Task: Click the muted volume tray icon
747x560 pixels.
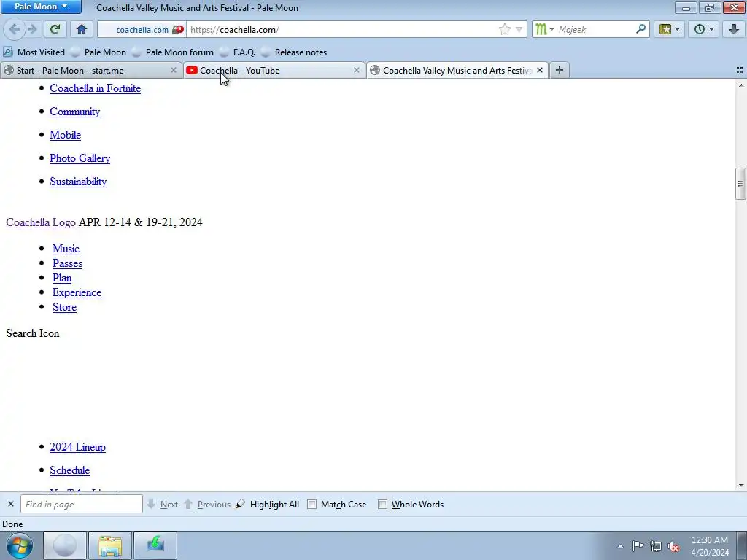Action: [673, 546]
